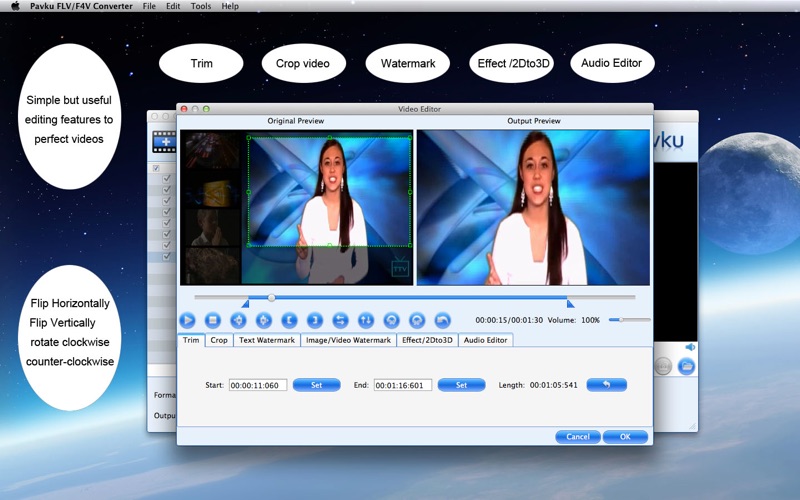The width and height of the screenshot is (800, 500).
Task: Open the Help menu
Action: coord(230,6)
